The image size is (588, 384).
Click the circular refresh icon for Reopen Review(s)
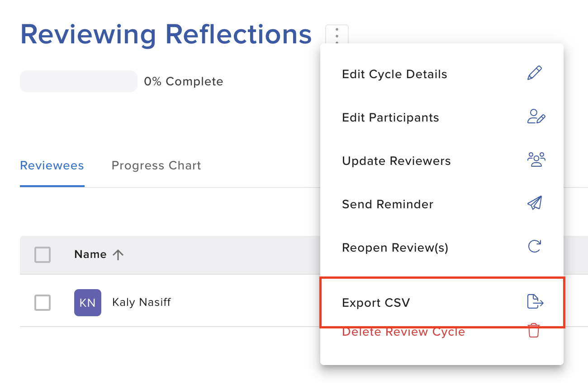click(535, 247)
